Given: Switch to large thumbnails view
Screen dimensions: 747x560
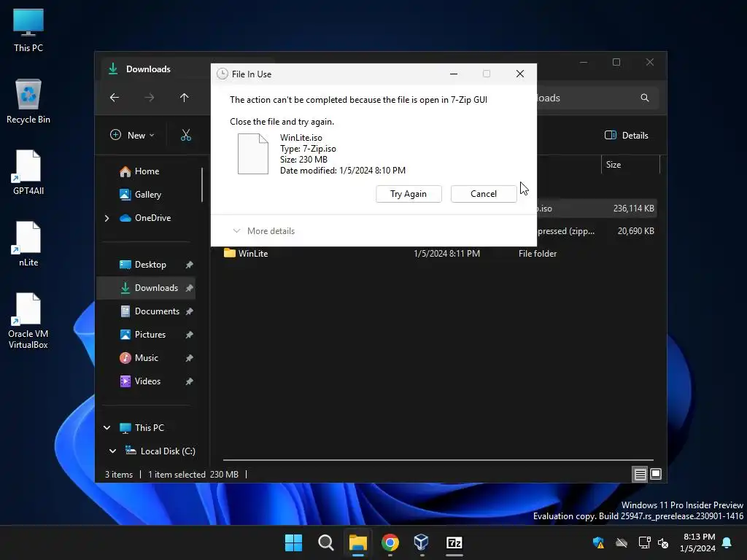Looking at the screenshot, I should 656,474.
